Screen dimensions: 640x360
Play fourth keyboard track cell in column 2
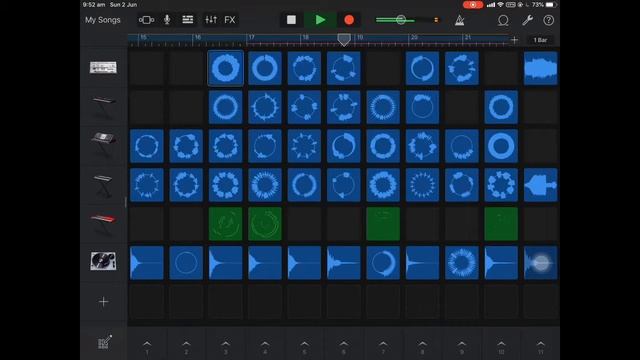point(186,184)
